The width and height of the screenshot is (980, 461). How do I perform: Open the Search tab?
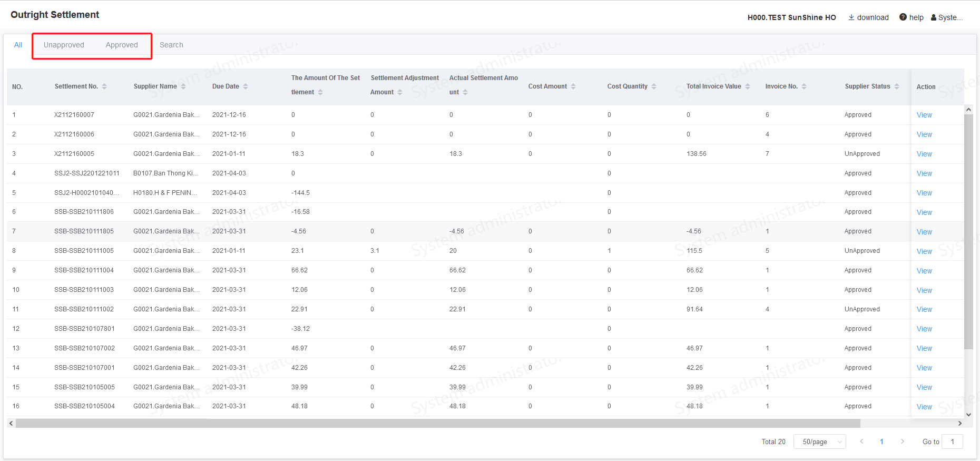[x=171, y=45]
